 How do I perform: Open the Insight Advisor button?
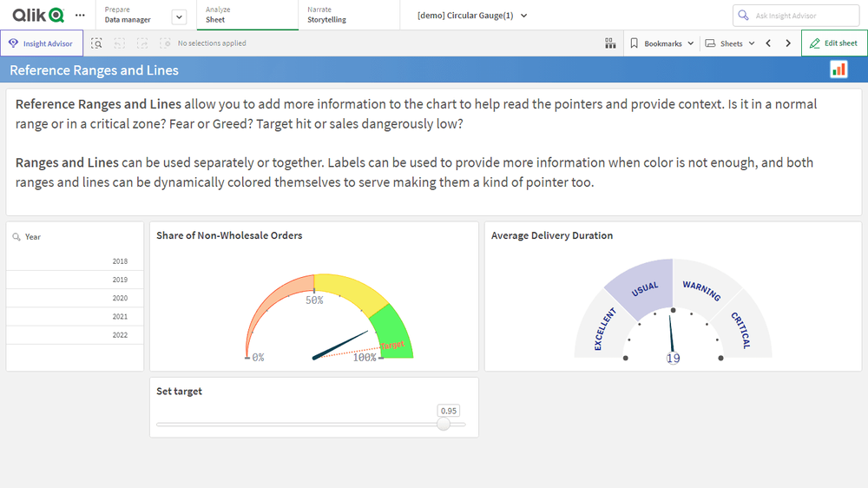(x=42, y=43)
